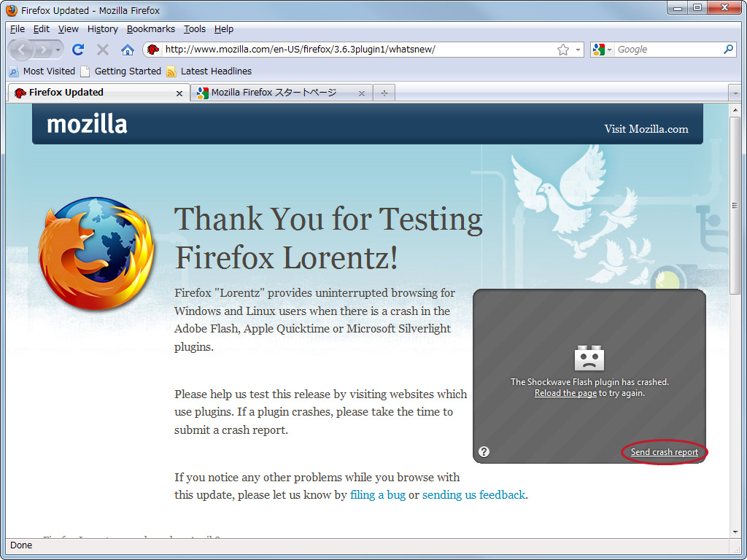
Task: Open the address bar history dropdown
Action: point(578,49)
